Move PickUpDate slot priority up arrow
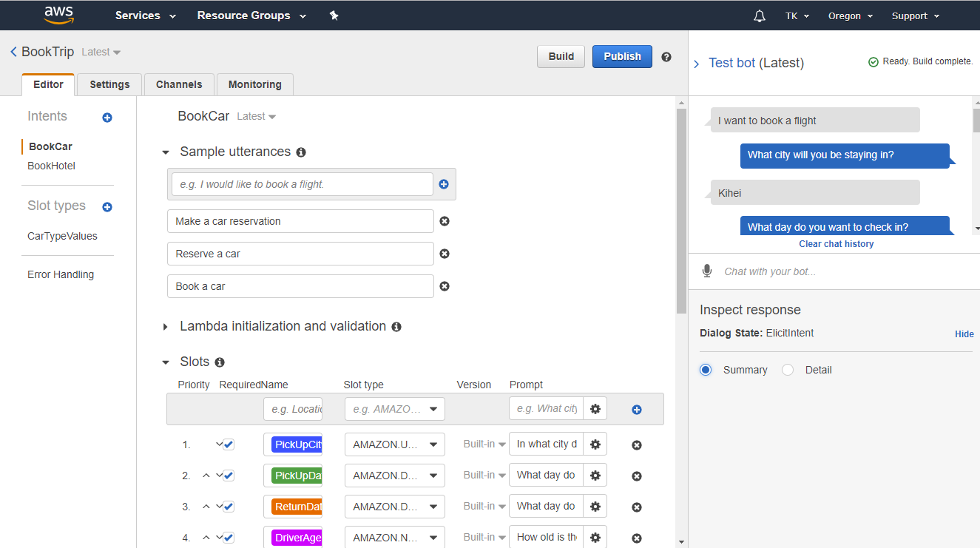Viewport: 980px width, 548px height. point(206,476)
